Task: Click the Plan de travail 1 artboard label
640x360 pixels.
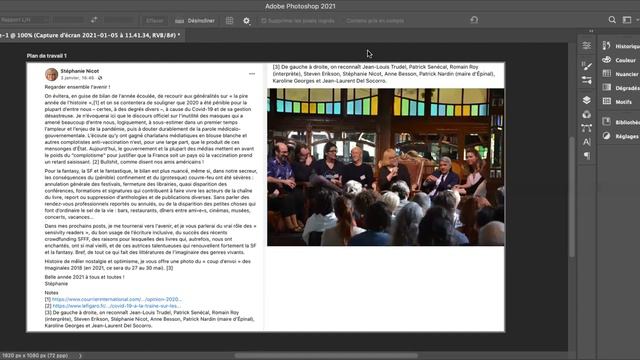Action: (47, 56)
